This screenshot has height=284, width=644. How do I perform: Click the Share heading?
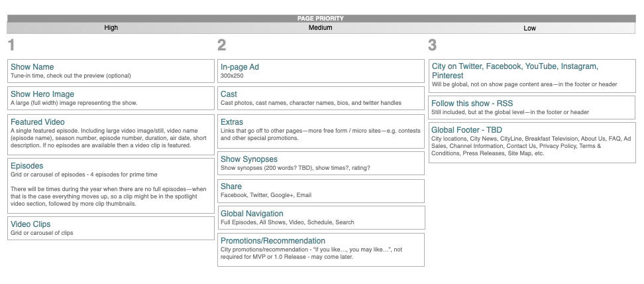pyautogui.click(x=231, y=186)
